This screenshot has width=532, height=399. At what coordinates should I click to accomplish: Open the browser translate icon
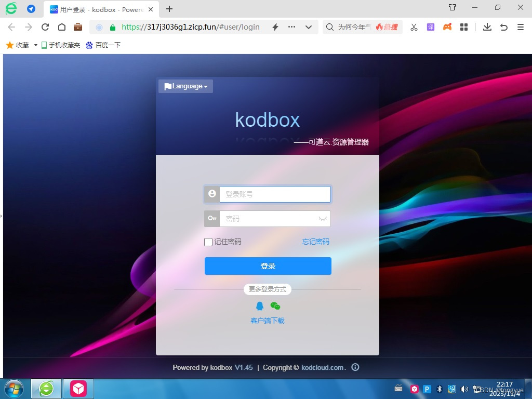(x=430, y=26)
